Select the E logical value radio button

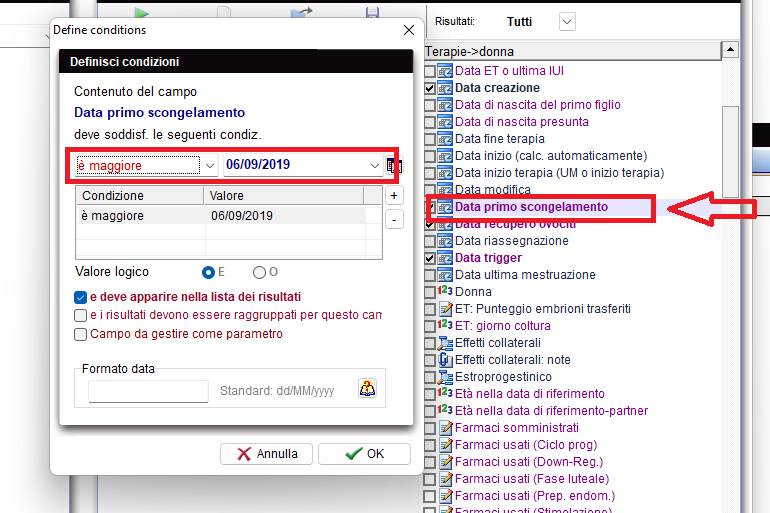(208, 272)
